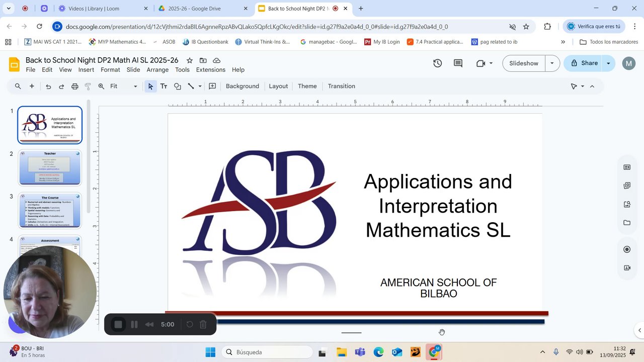644x362 pixels.
Task: Open the File menu
Action: pyautogui.click(x=31, y=70)
